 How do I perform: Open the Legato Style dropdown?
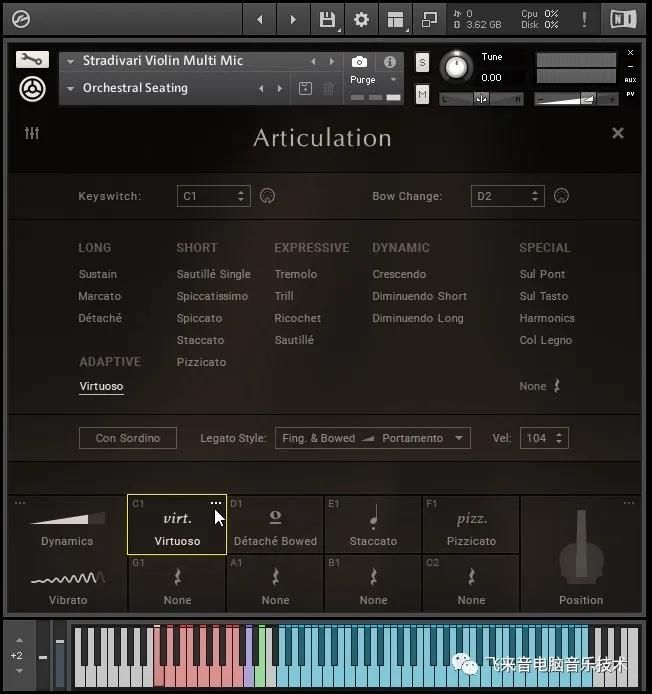point(372,438)
